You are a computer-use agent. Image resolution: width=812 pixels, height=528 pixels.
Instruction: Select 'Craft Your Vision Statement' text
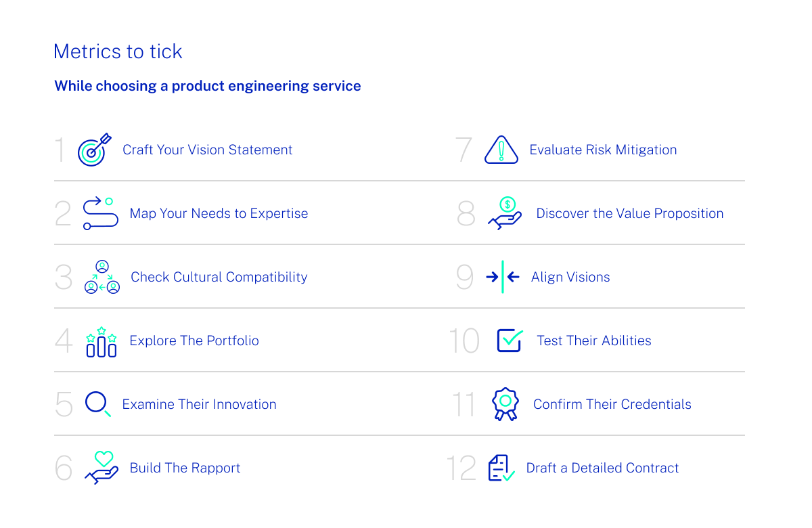tap(207, 150)
